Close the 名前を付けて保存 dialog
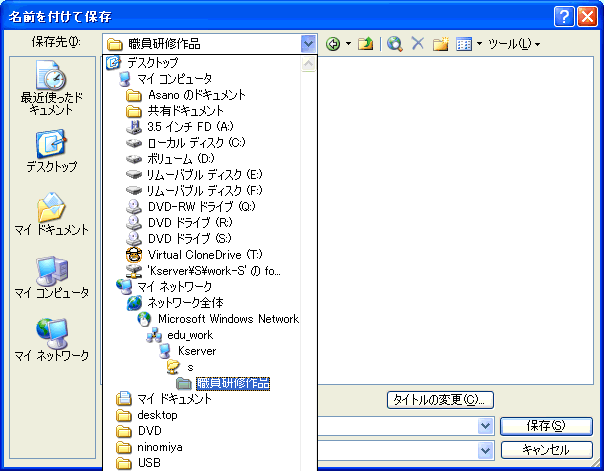 point(587,17)
